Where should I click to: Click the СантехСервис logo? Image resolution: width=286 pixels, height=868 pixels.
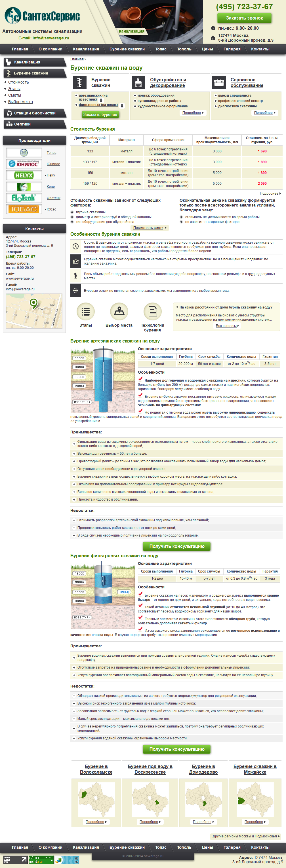pos(42,16)
